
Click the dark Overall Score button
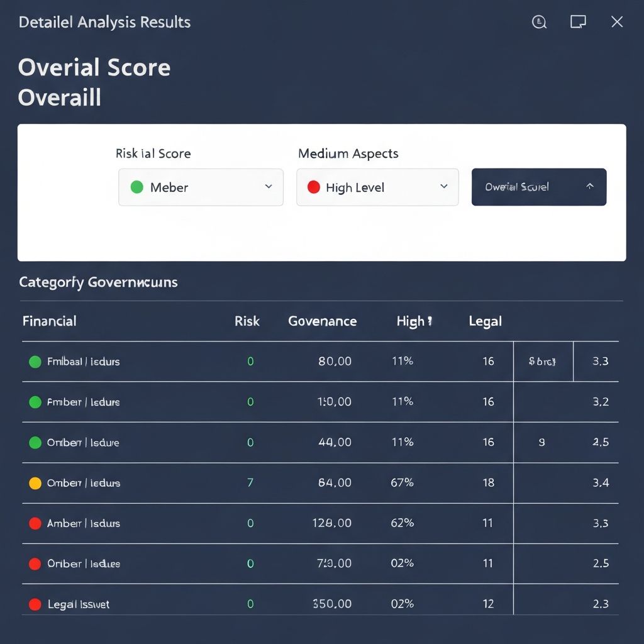pyautogui.click(x=538, y=187)
